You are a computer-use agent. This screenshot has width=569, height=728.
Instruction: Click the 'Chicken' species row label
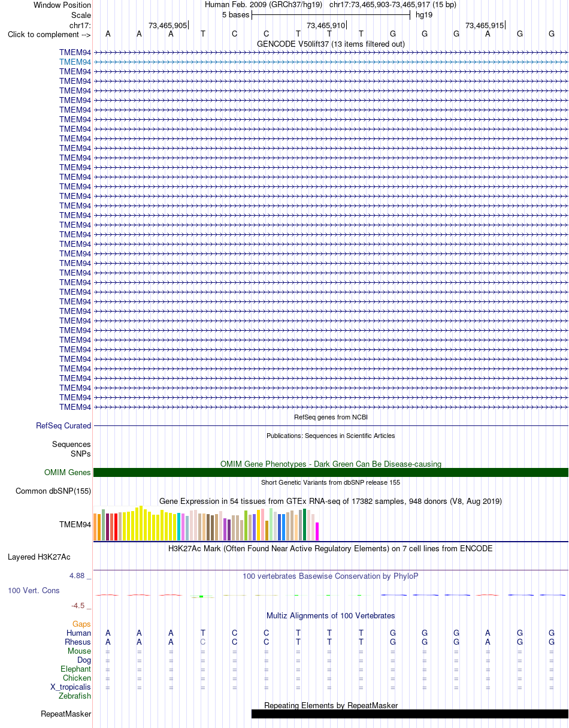click(77, 678)
